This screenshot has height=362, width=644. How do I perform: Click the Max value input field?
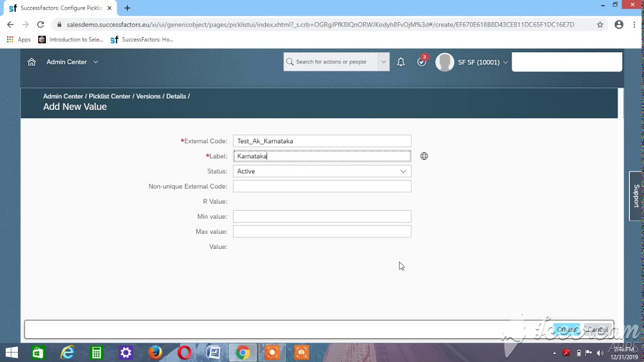coord(322,232)
